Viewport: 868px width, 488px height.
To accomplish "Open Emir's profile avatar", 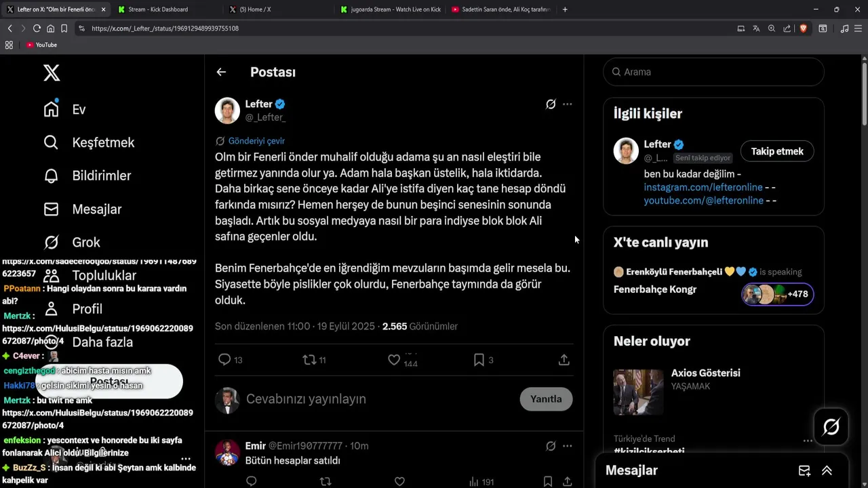I will (227, 453).
